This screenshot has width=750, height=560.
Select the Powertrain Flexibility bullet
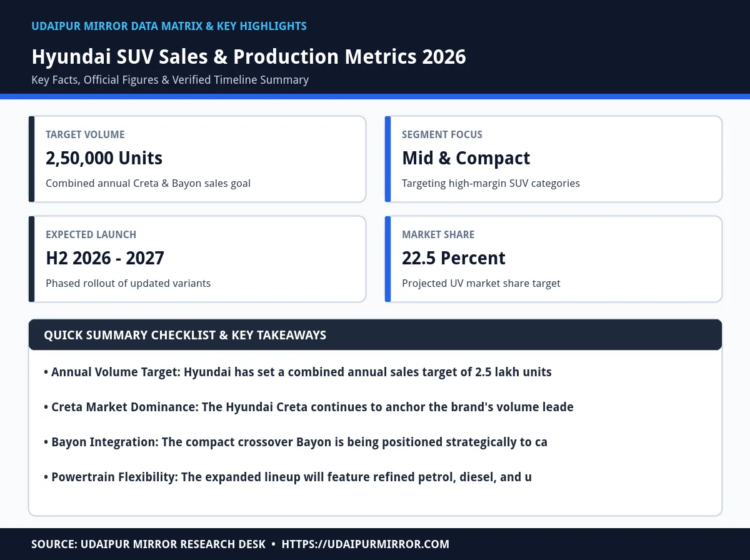tap(287, 477)
